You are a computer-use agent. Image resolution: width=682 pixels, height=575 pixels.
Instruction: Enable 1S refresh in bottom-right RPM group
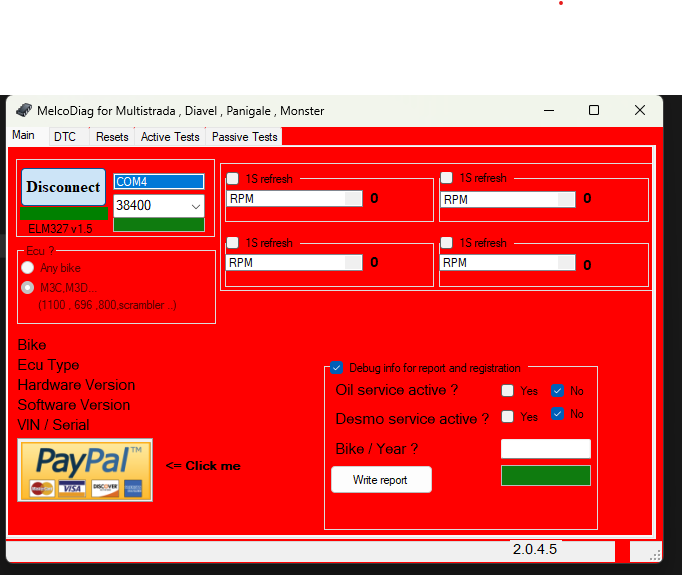click(447, 242)
